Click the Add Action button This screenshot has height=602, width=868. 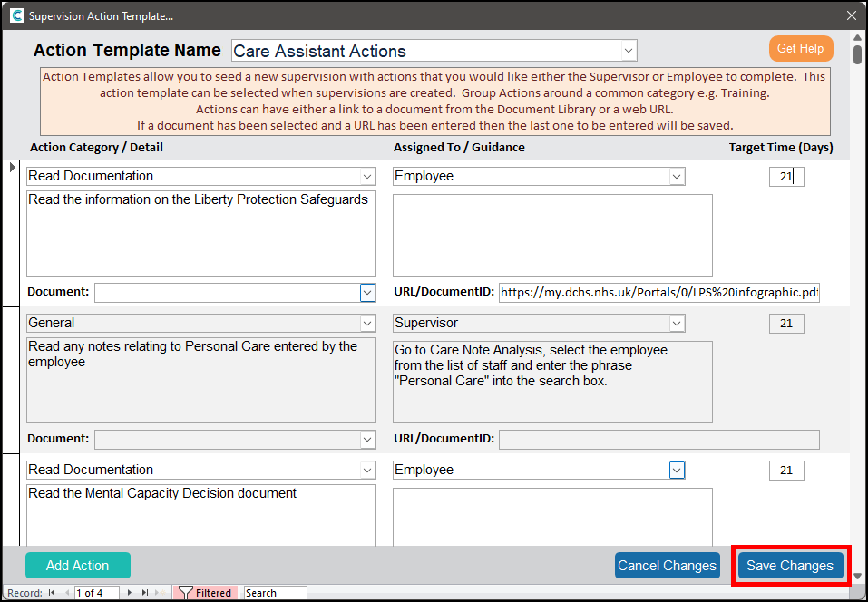click(x=78, y=566)
